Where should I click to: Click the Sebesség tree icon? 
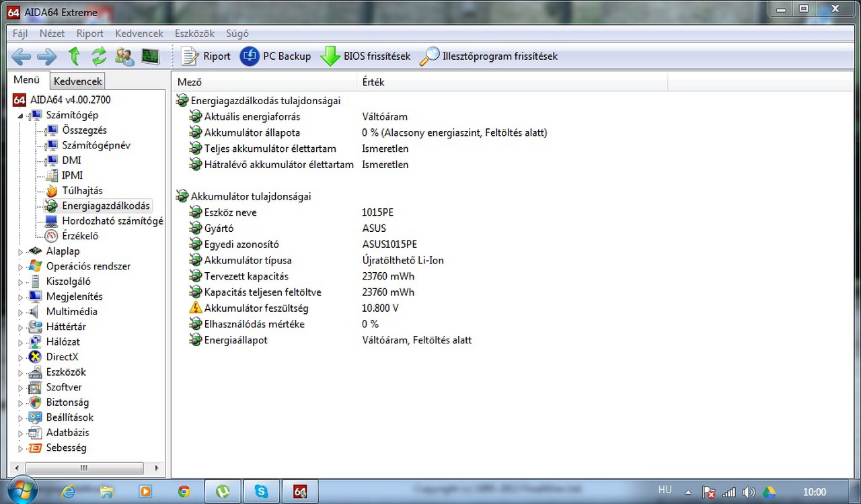[35, 448]
